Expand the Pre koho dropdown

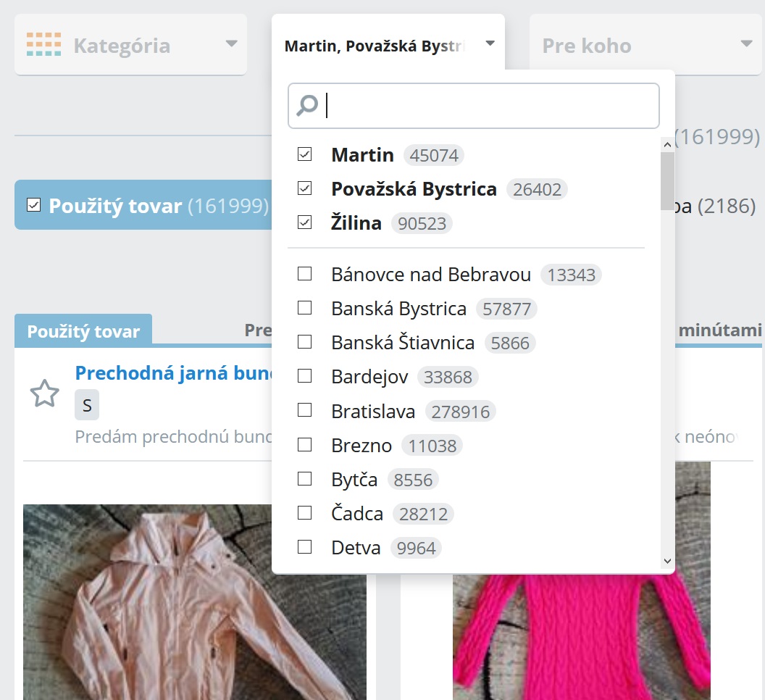tap(647, 46)
